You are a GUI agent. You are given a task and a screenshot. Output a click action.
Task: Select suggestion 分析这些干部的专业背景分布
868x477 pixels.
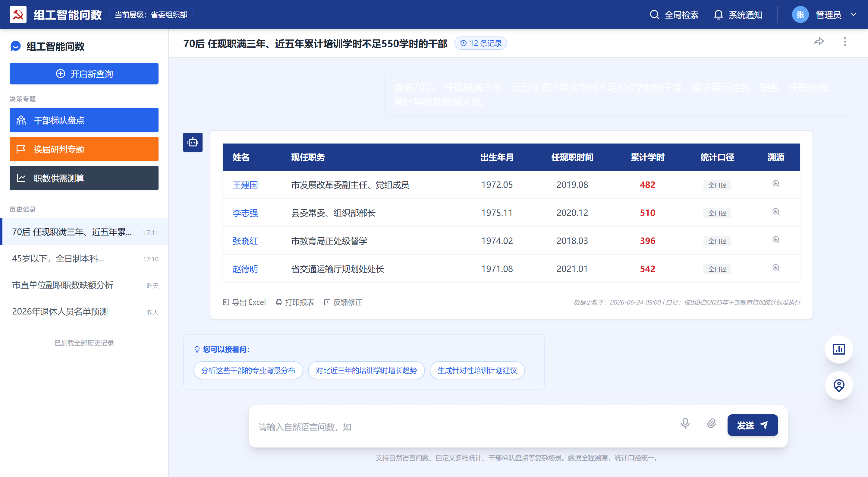(248, 370)
